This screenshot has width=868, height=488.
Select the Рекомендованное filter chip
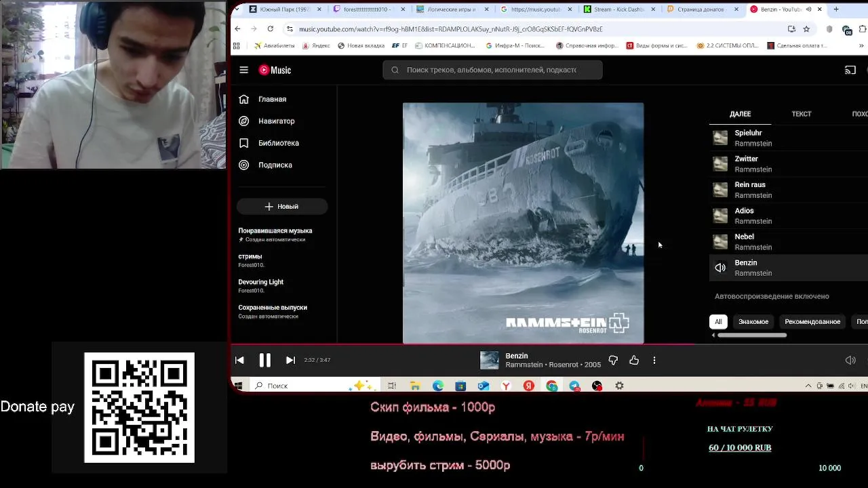pyautogui.click(x=812, y=321)
